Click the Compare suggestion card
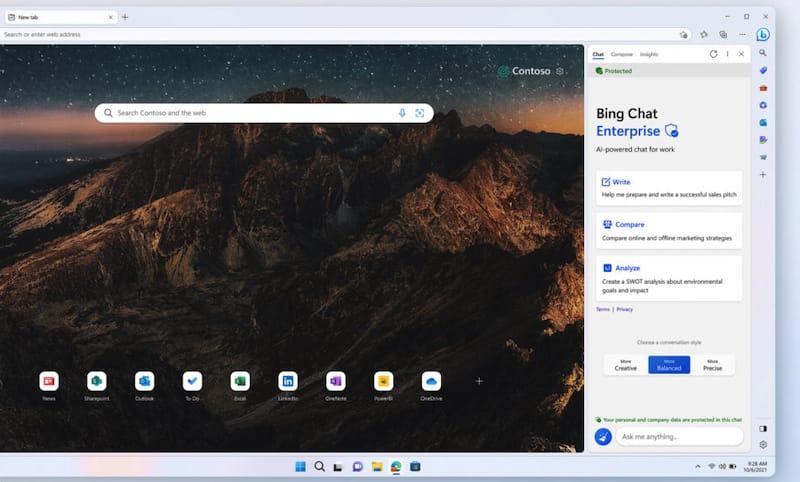The width and height of the screenshot is (800, 482). tap(669, 231)
